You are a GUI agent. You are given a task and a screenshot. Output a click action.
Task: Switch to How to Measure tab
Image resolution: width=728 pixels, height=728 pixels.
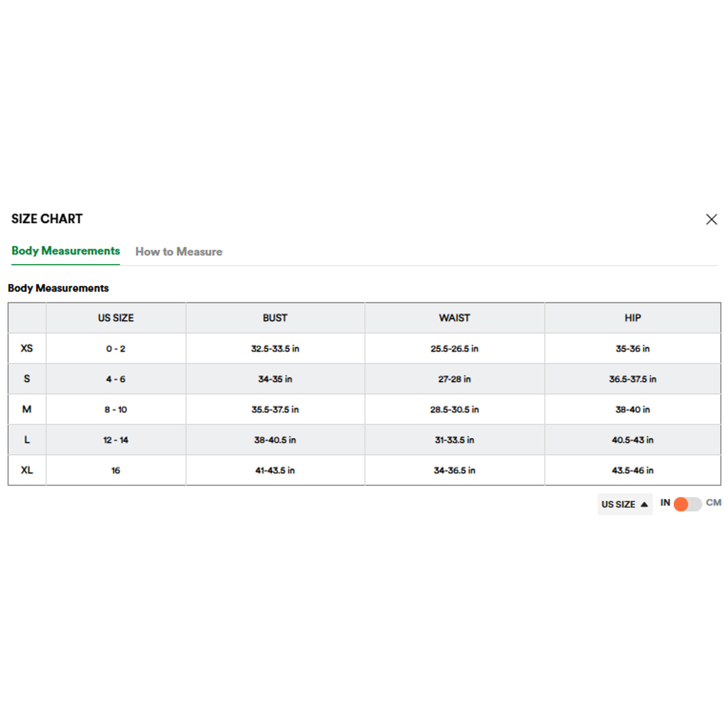[179, 252]
